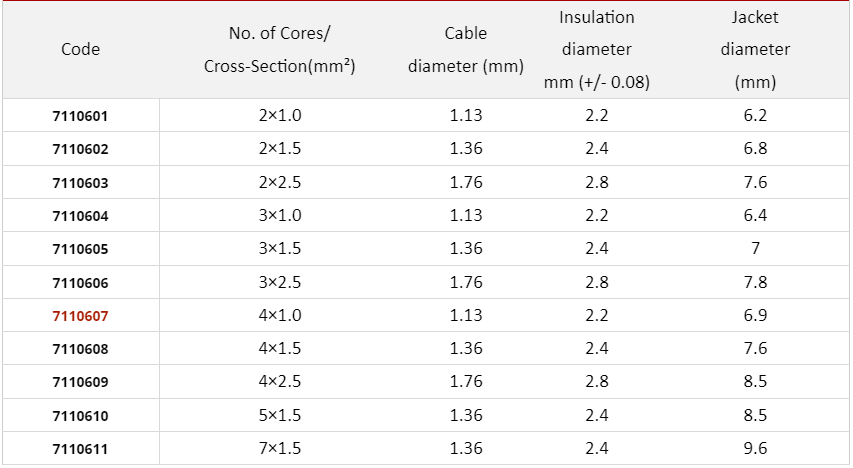Viewport: 853px width, 468px height.
Task: Select product code 7110603
Action: (80, 183)
